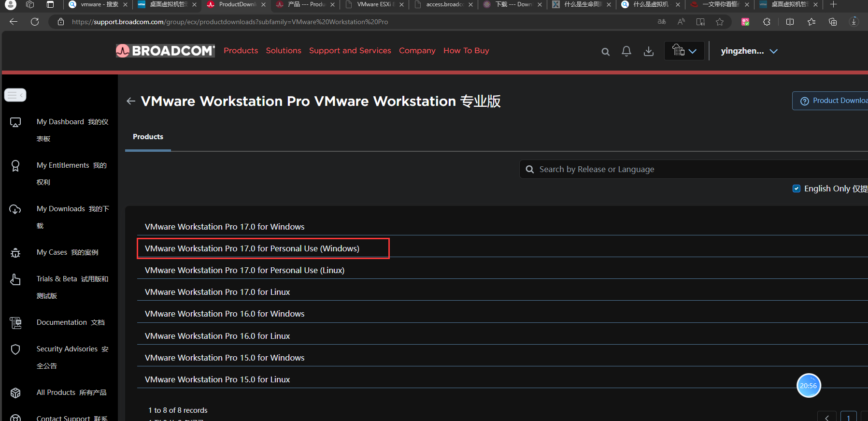Expand the yingzhen... user account menu
Viewport: 868px width, 421px height.
click(749, 51)
